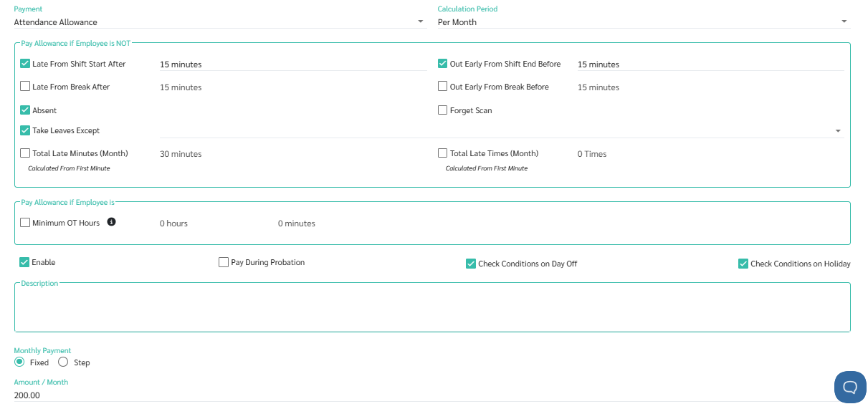Image resolution: width=868 pixels, height=409 pixels.
Task: Click Out Early From Break 15 minutes value
Action: point(598,87)
